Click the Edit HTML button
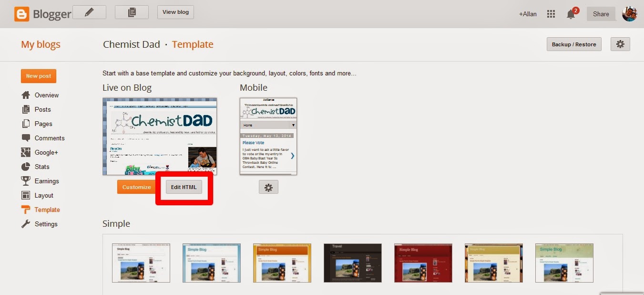Viewport: 644px width, 295px height. (x=184, y=187)
